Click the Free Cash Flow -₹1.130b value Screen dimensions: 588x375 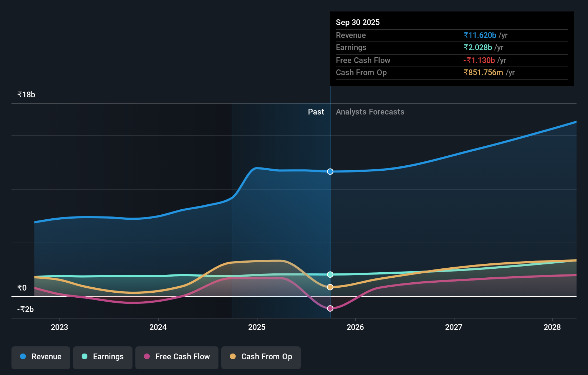(x=479, y=60)
